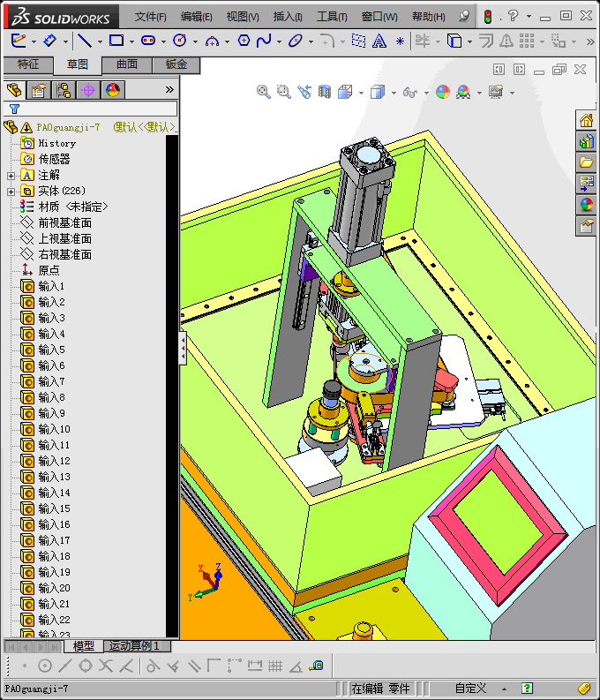The image size is (600, 700).
Task: Open the Line tool dropdown arrow
Action: click(100, 42)
